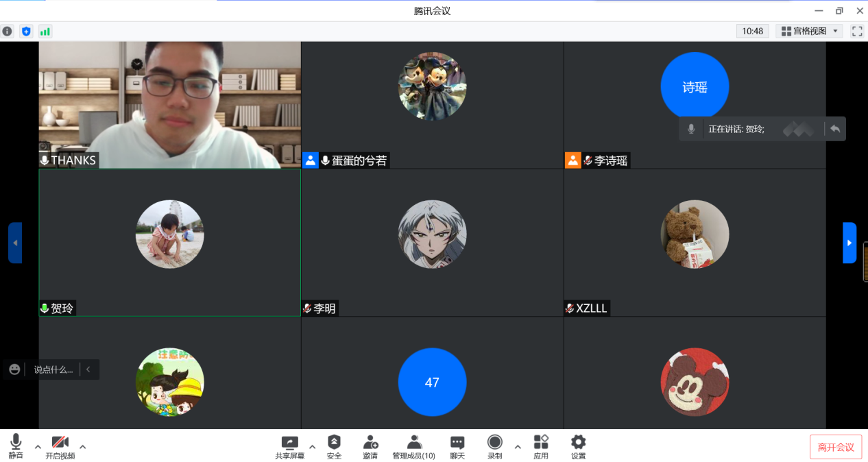The image size is (868, 462).
Task: Type in the 说点什么 message box
Action: 53,369
